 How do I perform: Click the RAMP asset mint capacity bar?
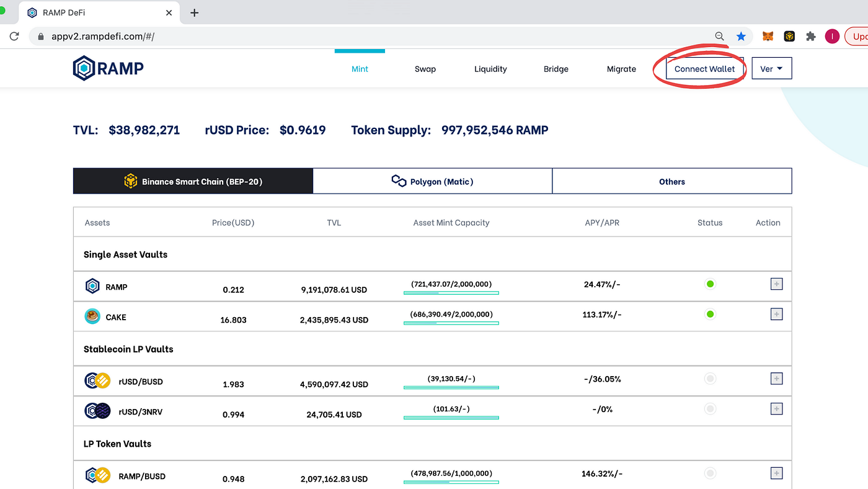451,292
